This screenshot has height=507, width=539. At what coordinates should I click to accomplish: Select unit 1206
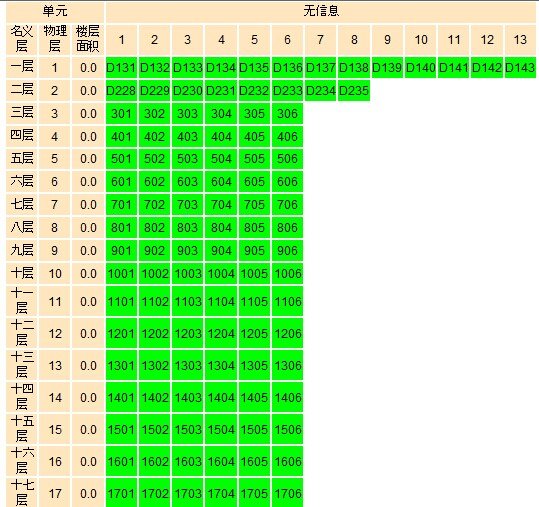click(287, 333)
